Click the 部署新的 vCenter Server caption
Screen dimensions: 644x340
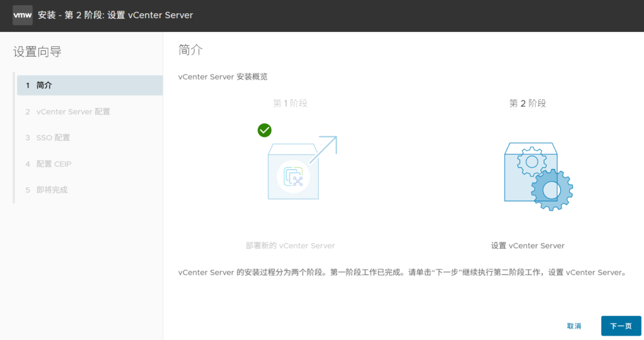pyautogui.click(x=291, y=246)
